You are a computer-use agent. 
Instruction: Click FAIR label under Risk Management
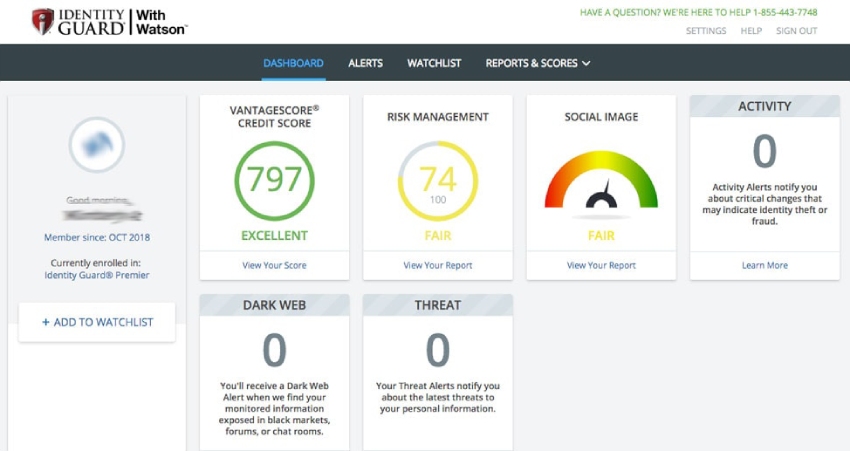[438, 236]
